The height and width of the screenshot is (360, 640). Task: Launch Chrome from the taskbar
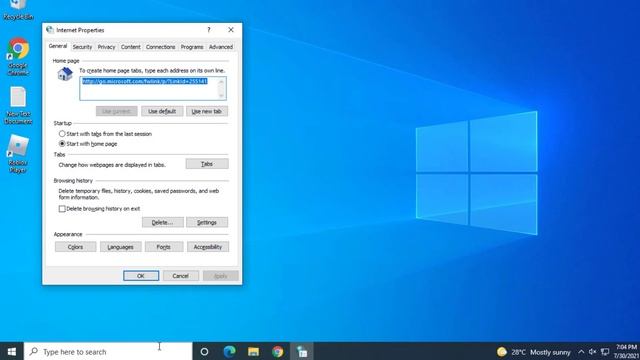point(278,351)
